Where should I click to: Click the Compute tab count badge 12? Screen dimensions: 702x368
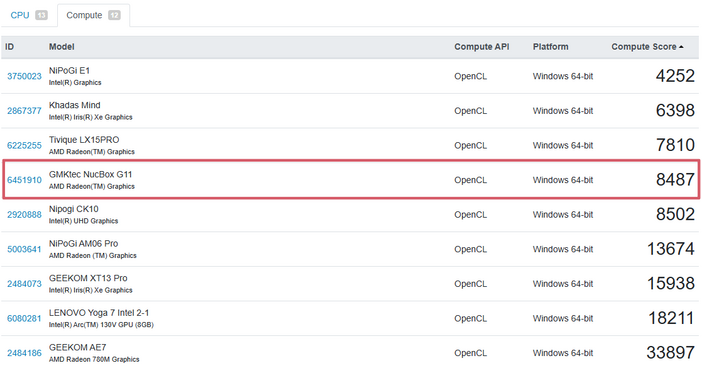[114, 15]
